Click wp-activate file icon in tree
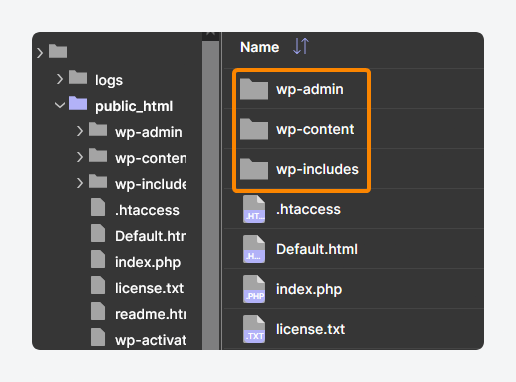This screenshot has height=382, width=516. click(98, 337)
